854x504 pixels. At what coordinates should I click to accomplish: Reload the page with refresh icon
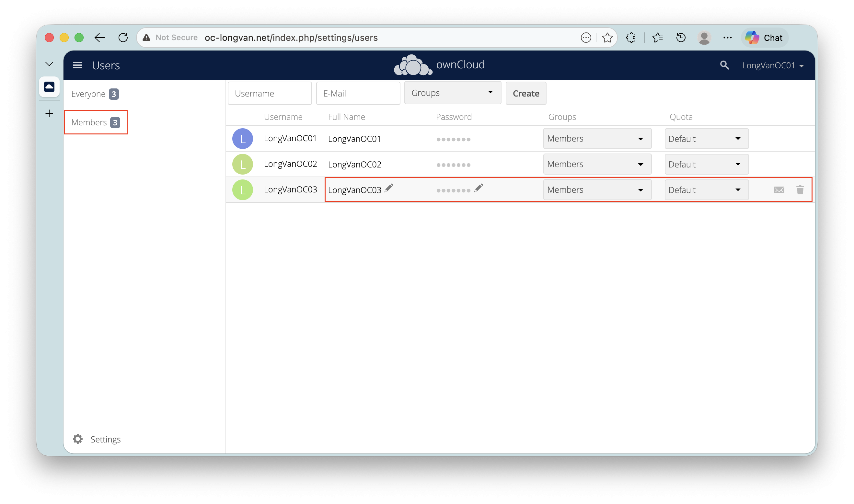click(x=123, y=38)
